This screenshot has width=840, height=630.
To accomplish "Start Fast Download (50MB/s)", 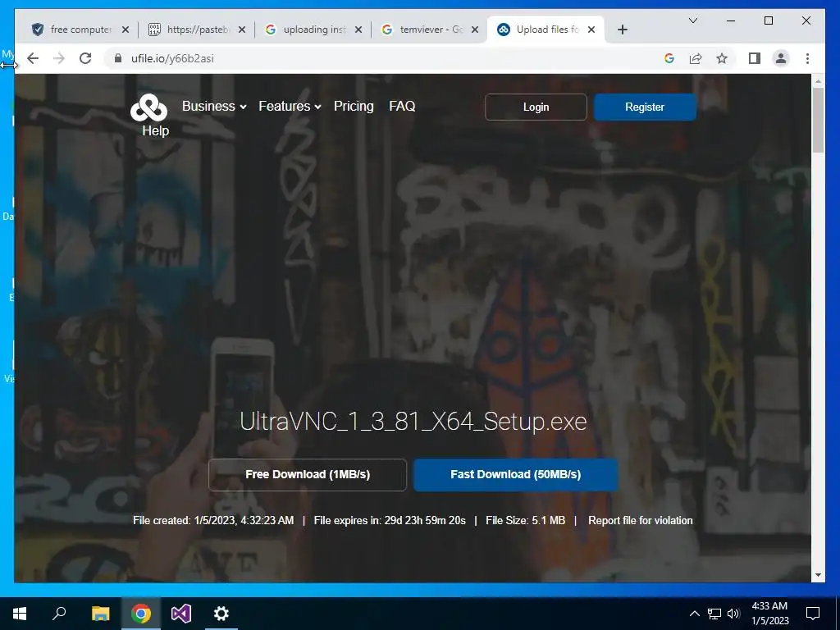I will (x=515, y=475).
